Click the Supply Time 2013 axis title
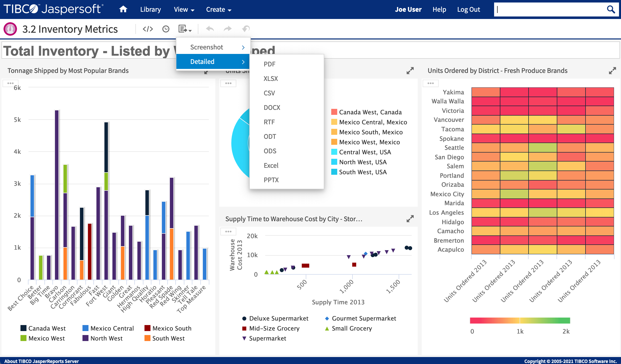 (338, 302)
